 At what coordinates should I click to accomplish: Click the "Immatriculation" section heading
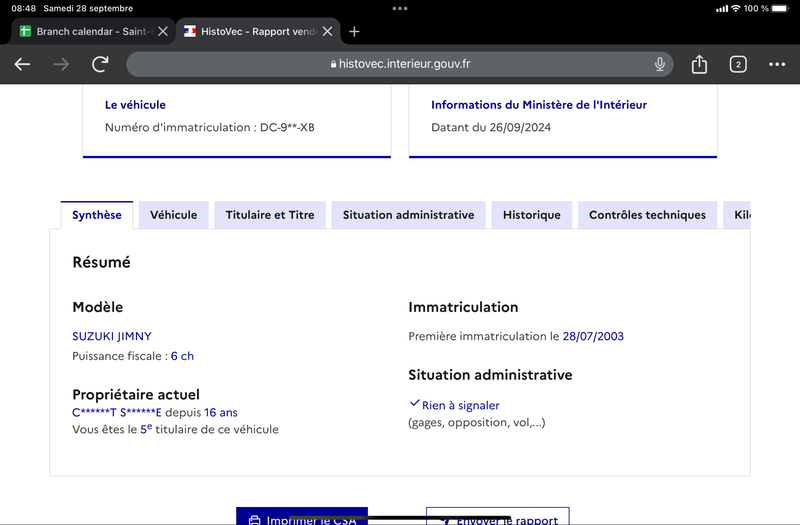click(463, 307)
